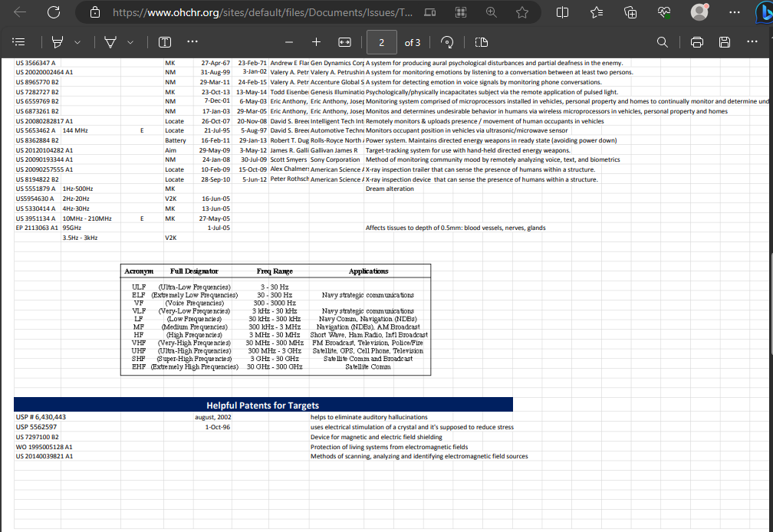Go back to the previous page
773x532 pixels.
[20, 12]
